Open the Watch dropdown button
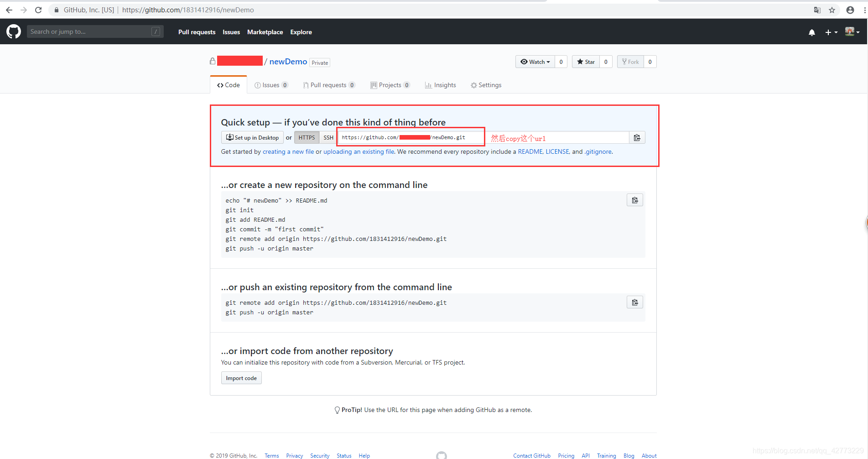Image resolution: width=868 pixels, height=459 pixels. pos(535,62)
